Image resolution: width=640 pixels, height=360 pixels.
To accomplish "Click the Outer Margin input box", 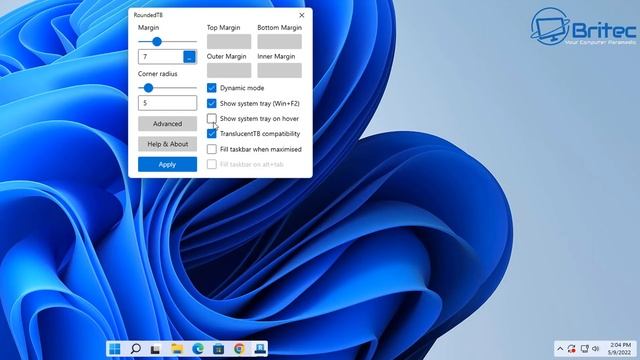I will tap(229, 70).
